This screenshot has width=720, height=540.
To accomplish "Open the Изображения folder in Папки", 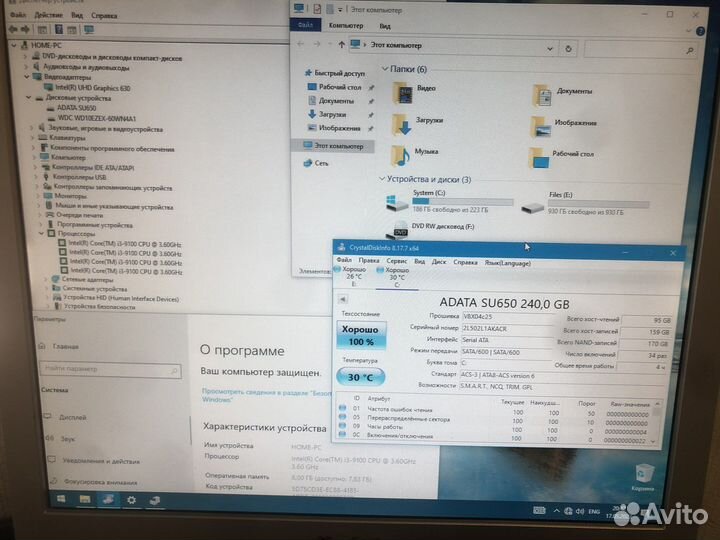I will (564, 126).
